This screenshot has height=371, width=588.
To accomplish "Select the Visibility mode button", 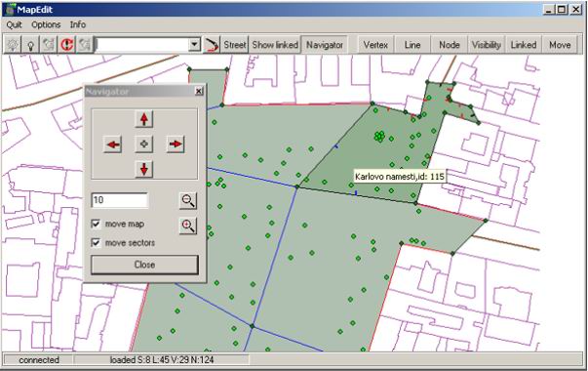I will tap(486, 45).
